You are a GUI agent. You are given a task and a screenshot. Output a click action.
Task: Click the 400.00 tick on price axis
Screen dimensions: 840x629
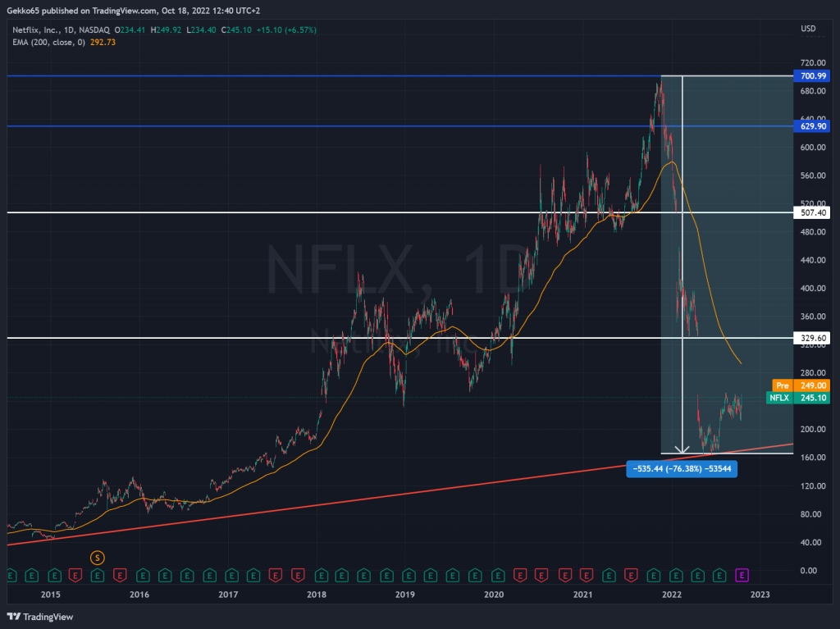click(x=812, y=289)
